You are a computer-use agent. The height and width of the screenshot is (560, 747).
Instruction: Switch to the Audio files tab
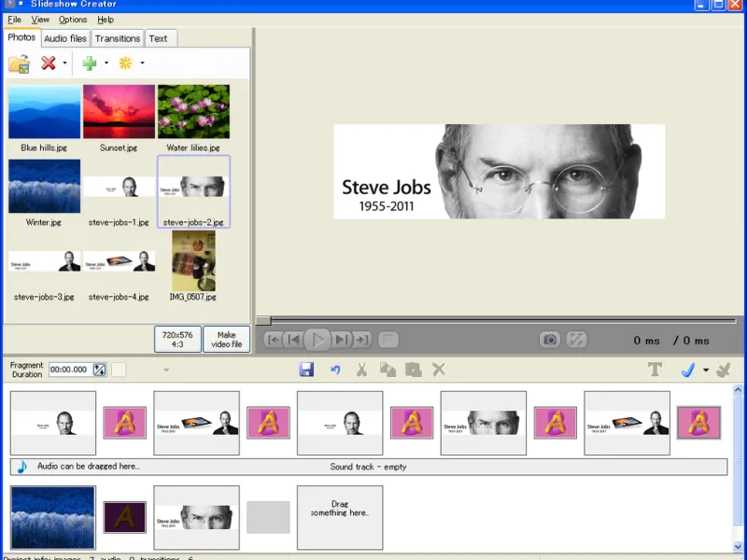point(65,38)
